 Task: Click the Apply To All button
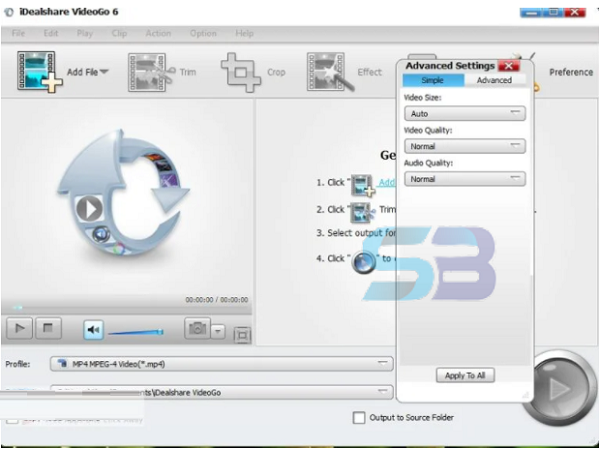point(465,376)
